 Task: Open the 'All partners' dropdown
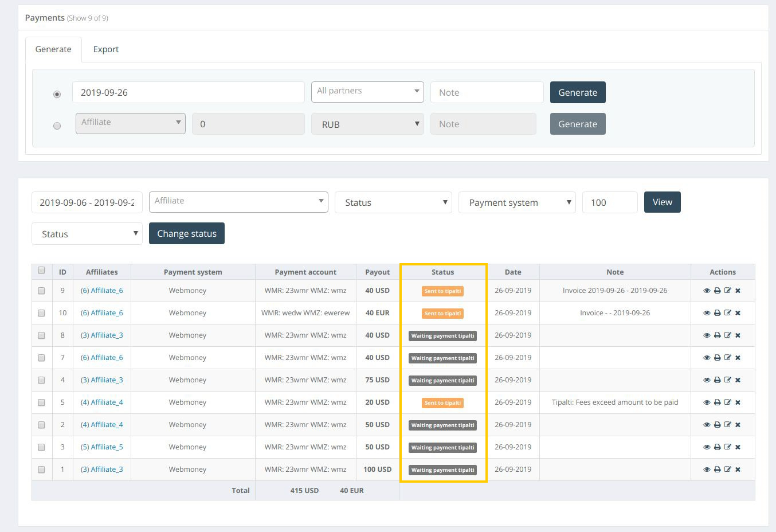[367, 91]
